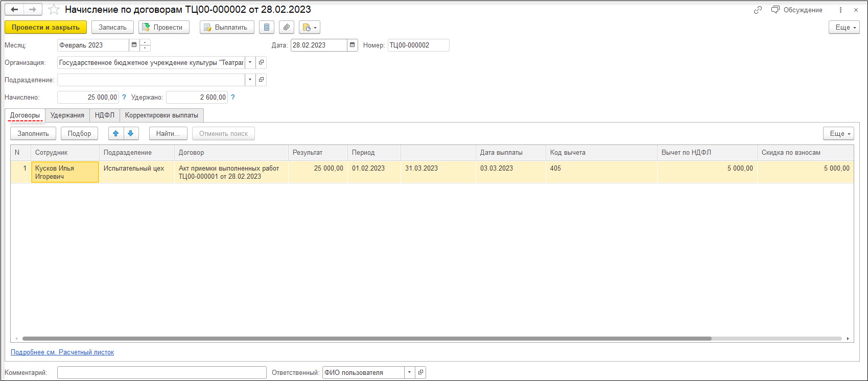Viewport: 868px width, 381px height.
Task: Open the three-dot window menu
Action: pos(840,10)
